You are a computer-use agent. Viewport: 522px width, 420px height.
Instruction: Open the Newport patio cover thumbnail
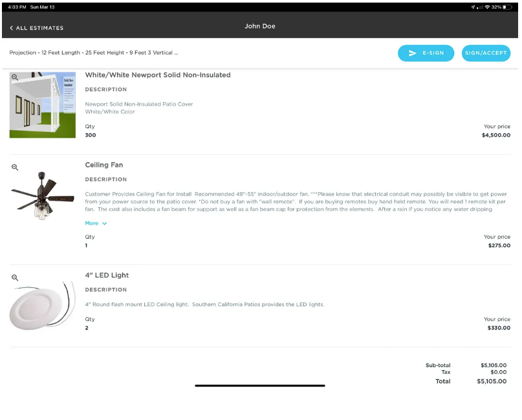[x=43, y=105]
